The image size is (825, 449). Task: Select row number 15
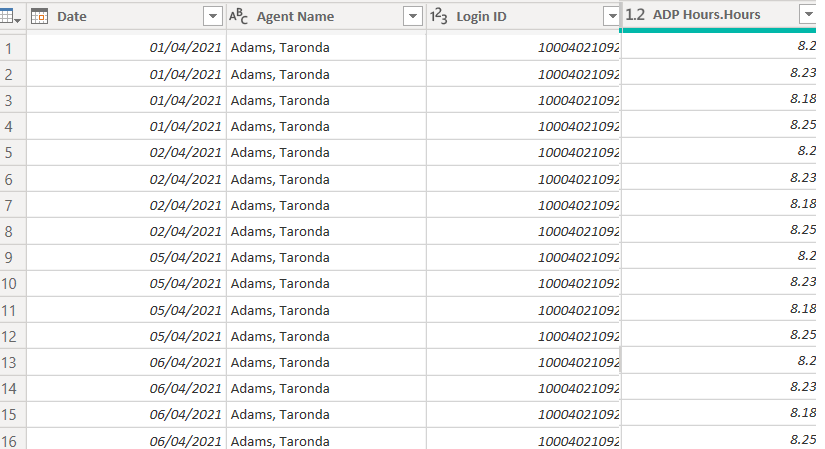tap(13, 415)
